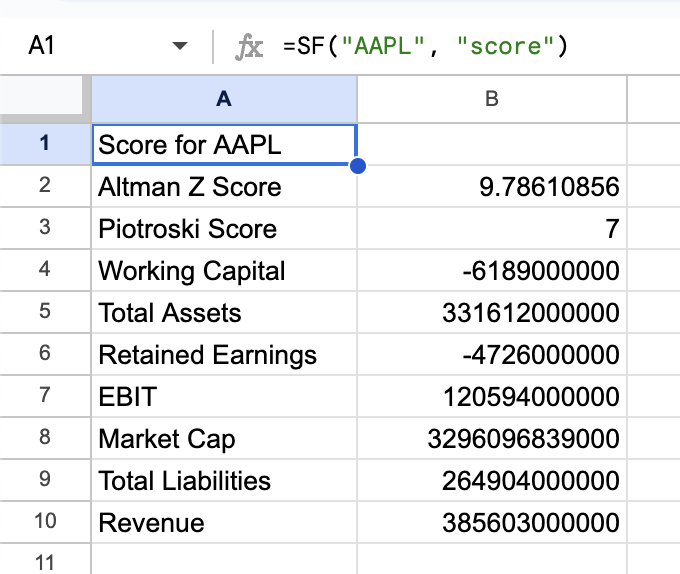Click the 'EBIT' label cell

(224, 397)
